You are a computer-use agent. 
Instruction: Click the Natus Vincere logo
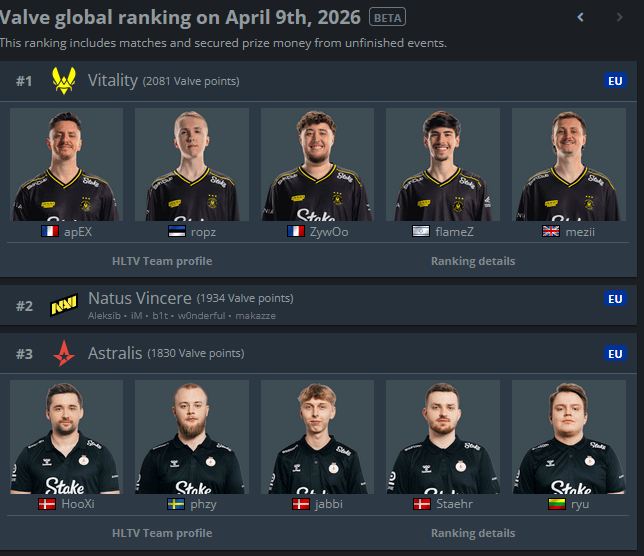point(64,305)
